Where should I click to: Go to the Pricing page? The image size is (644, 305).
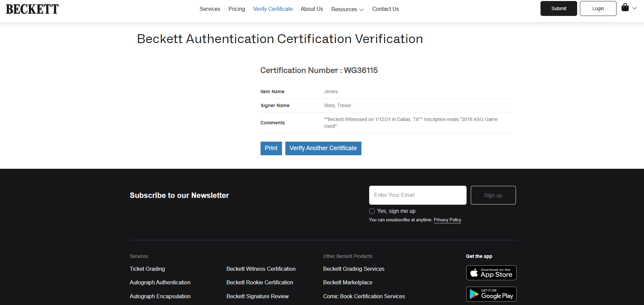tap(236, 9)
